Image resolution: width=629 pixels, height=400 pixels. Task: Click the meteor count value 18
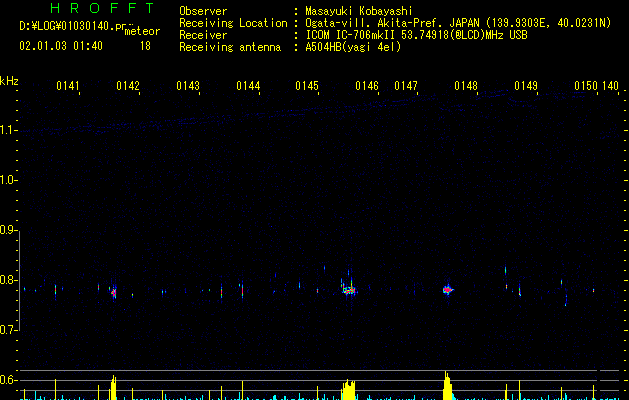pos(145,46)
